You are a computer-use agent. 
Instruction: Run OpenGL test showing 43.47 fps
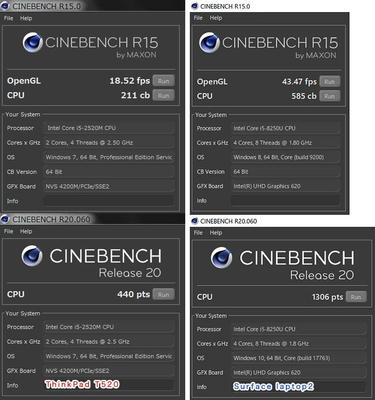[330, 82]
